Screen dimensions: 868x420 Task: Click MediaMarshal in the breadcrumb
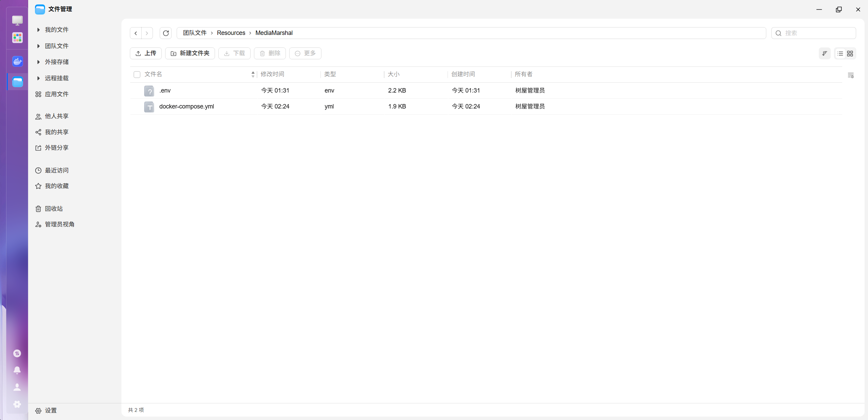coord(274,33)
